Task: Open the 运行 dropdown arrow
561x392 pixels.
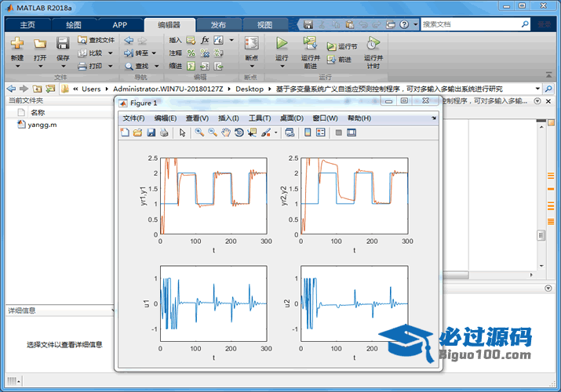Action: (282, 66)
